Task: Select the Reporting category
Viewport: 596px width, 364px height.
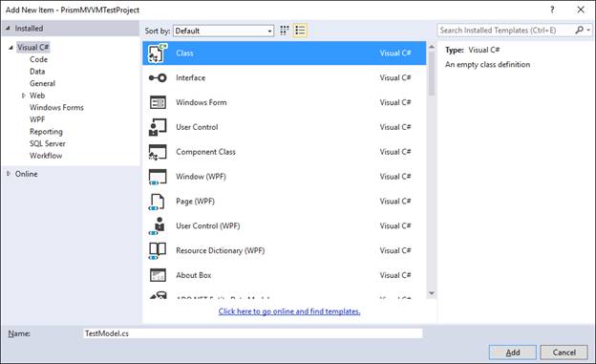Action: (x=46, y=132)
